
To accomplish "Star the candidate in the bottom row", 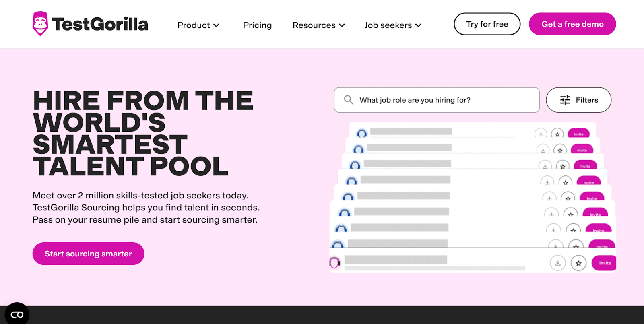I will pos(578,263).
